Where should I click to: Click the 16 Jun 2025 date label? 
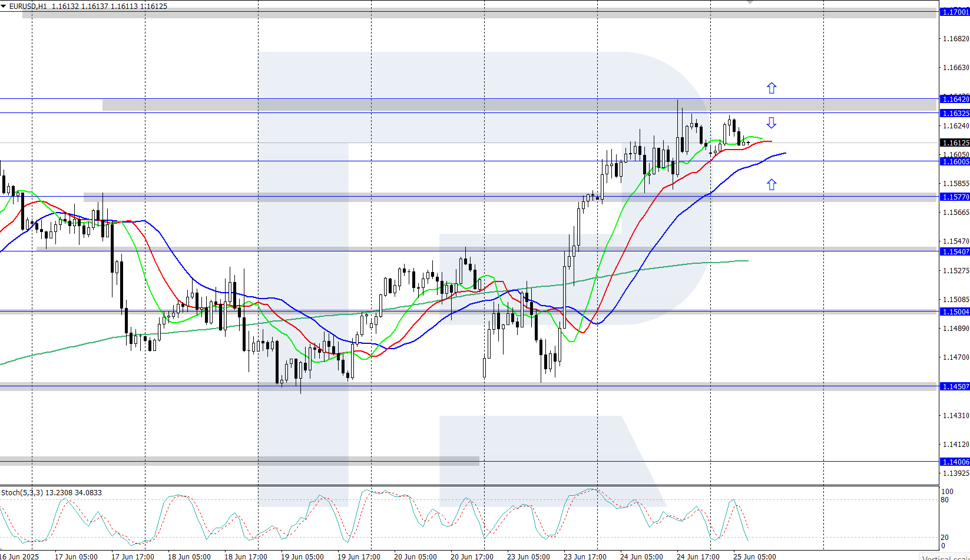[x=19, y=556]
